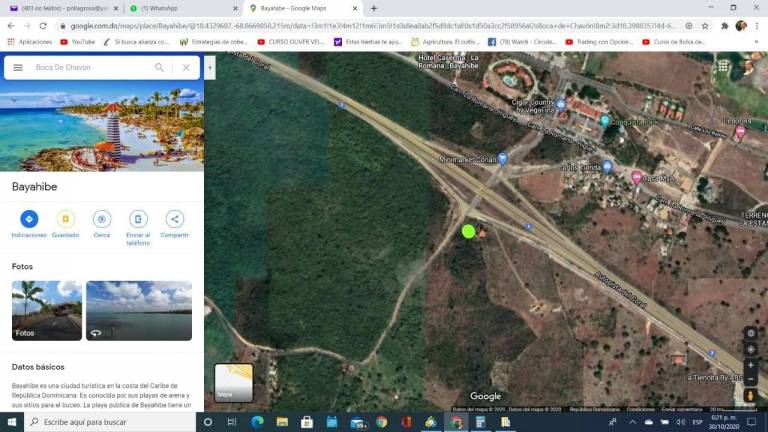Zoom out on the map
Viewport: 768px width, 432px height.
pos(751,379)
